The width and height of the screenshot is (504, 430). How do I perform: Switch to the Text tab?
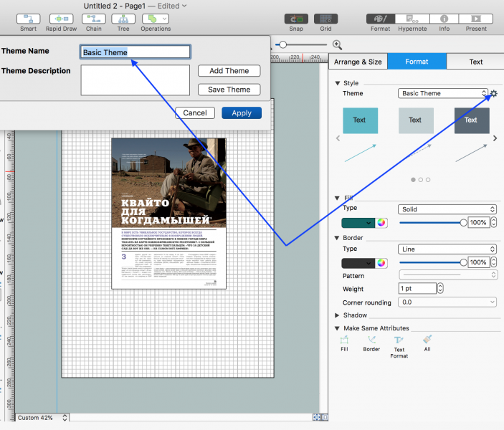(x=475, y=62)
